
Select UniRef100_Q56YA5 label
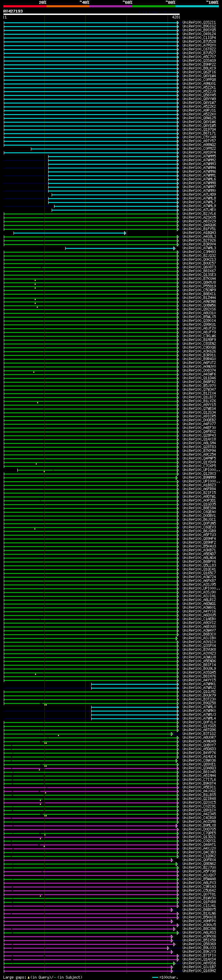199,95
